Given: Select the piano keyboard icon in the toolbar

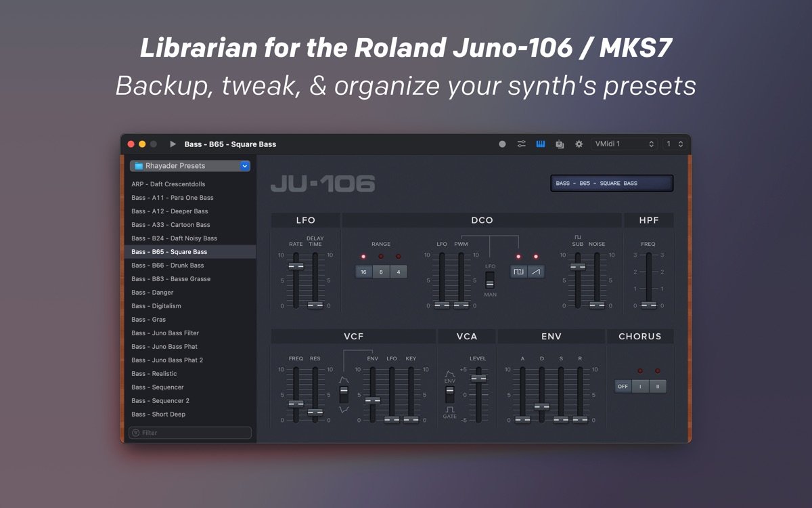Looking at the screenshot, I should [x=540, y=144].
